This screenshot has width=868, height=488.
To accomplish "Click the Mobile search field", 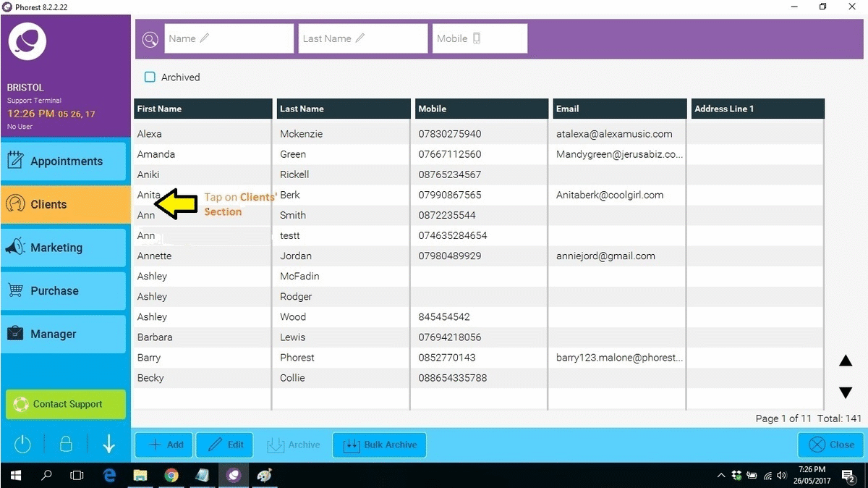I will pos(480,38).
